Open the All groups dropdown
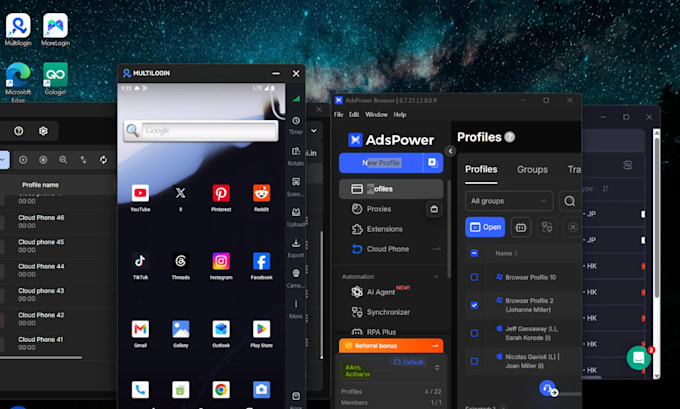 [509, 201]
